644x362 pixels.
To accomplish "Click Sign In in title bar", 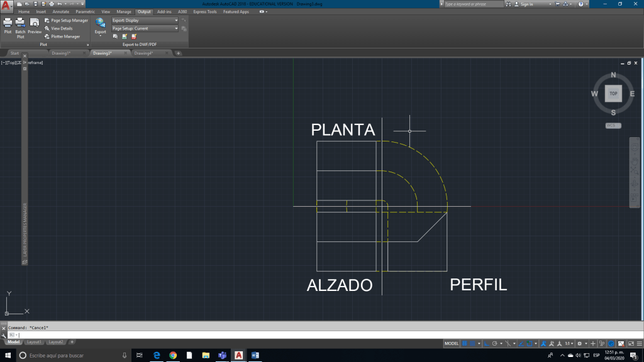I will coord(526,4).
